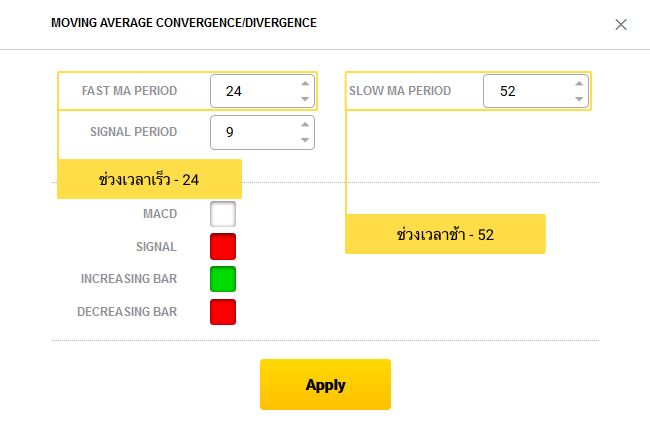
Task: Decrement Slow MA Period with down arrow
Action: [578, 98]
